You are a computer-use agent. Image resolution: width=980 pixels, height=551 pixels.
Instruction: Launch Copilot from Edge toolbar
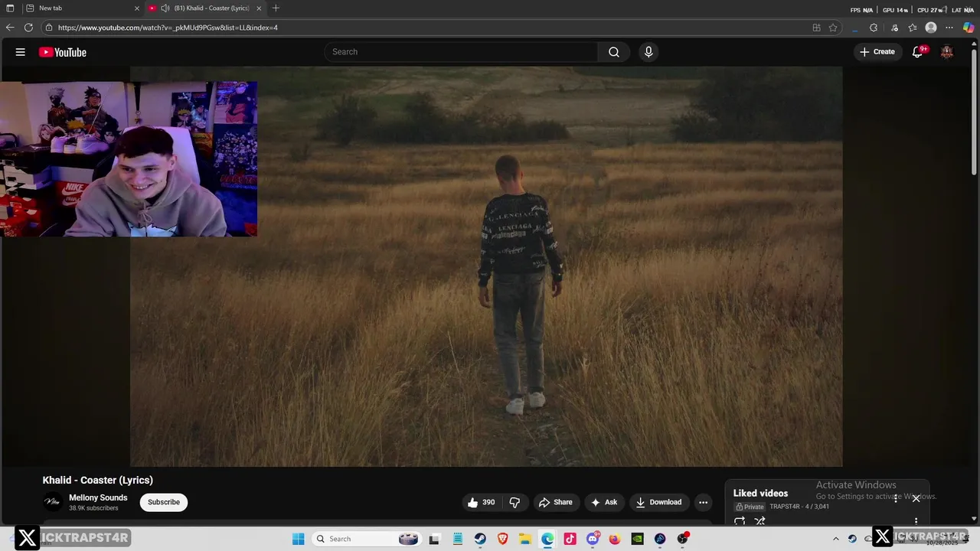point(969,28)
